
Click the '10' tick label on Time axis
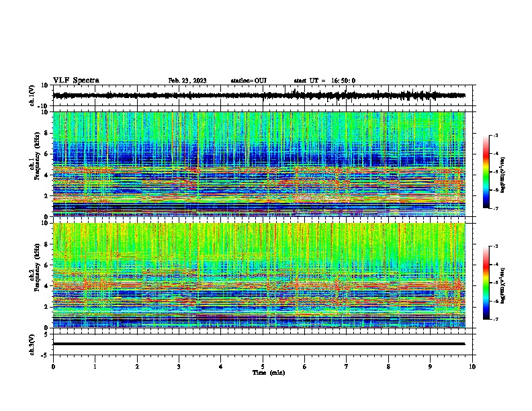(x=472, y=367)
